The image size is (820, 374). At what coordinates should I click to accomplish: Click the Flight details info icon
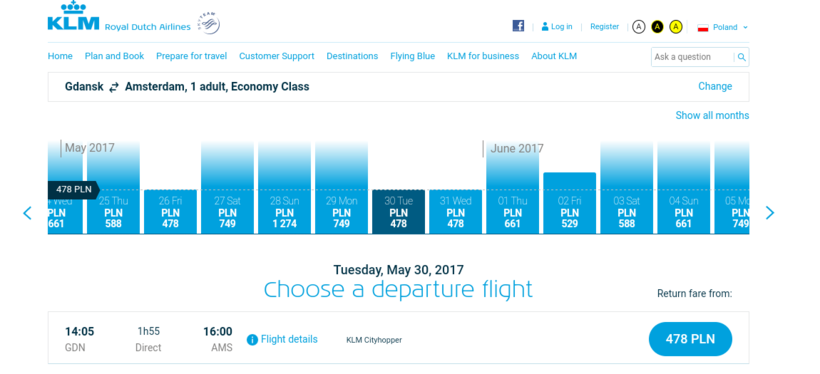pos(252,340)
